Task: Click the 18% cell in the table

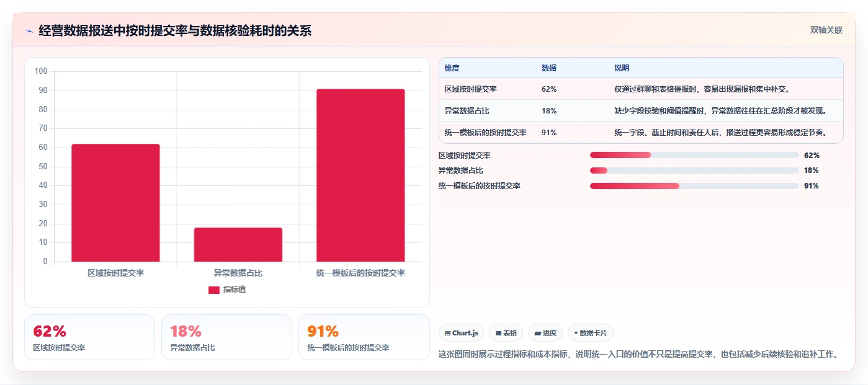Action: pyautogui.click(x=549, y=111)
